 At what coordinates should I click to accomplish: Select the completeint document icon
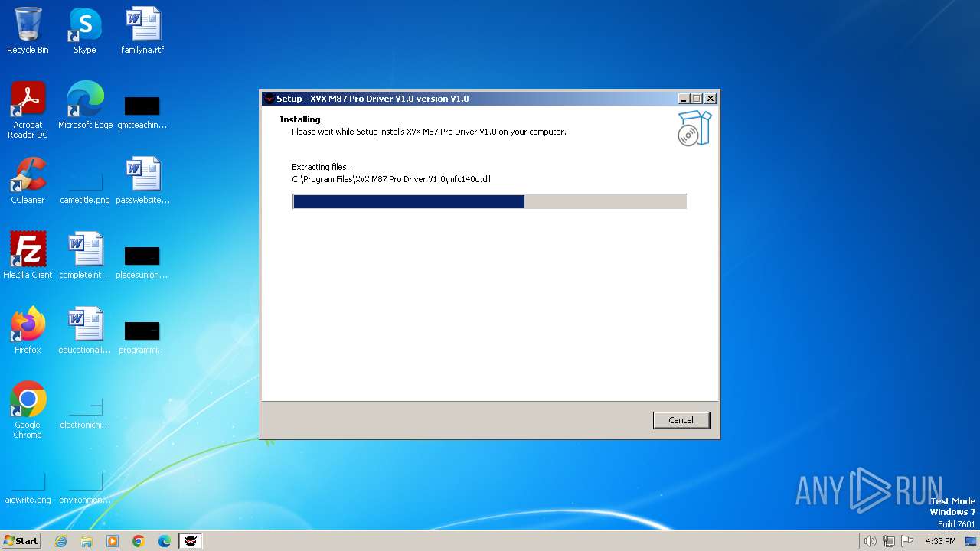[85, 256]
